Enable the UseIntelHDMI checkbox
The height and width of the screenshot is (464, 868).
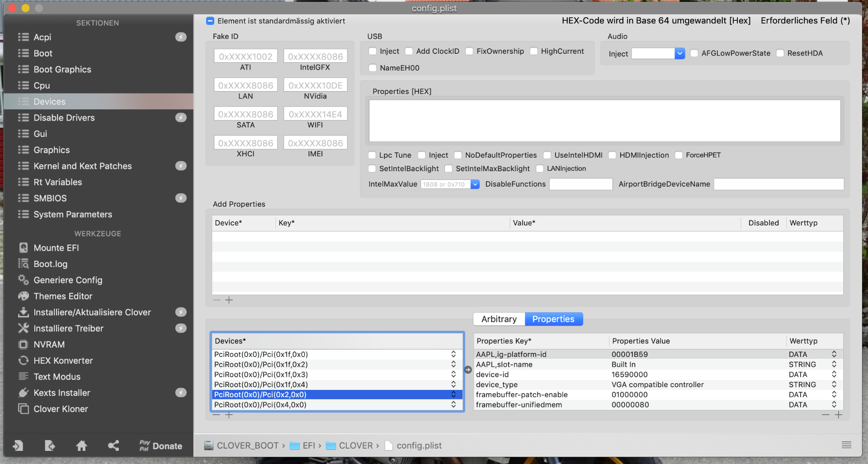547,155
